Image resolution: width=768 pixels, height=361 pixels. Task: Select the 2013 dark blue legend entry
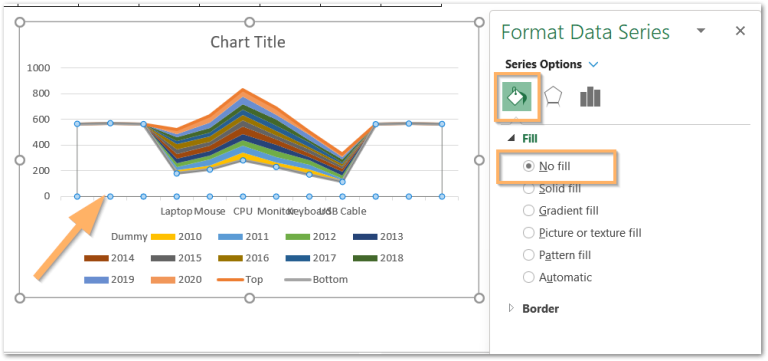pyautogui.click(x=378, y=237)
